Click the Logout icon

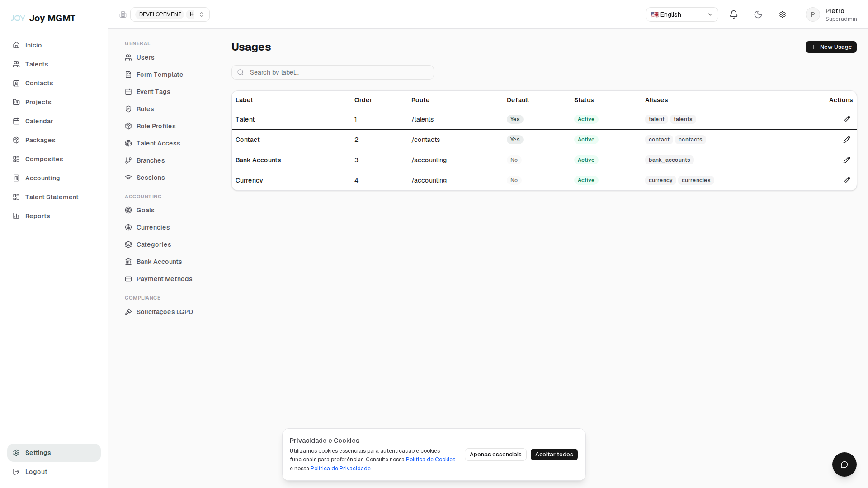pos(16,472)
